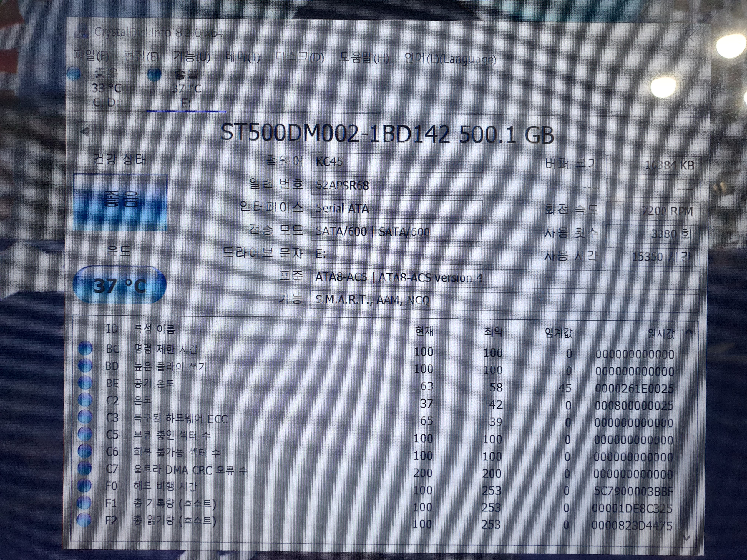Click the power on hours 15350 시간
This screenshot has height=560, width=747.
[653, 257]
